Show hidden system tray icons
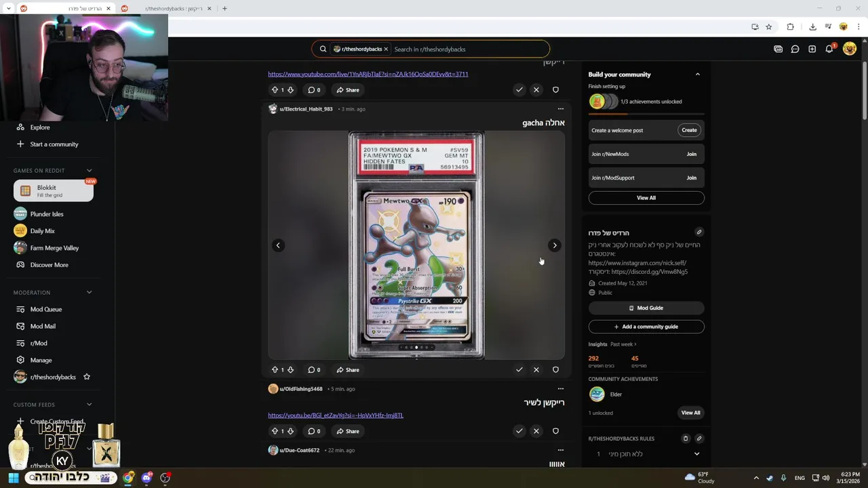This screenshot has height=488, width=868. tap(756, 478)
